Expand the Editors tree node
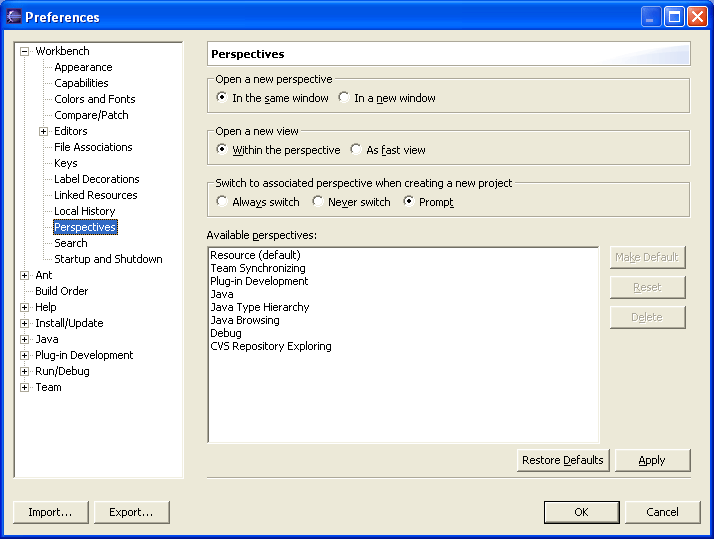The image size is (714, 539). [43, 132]
